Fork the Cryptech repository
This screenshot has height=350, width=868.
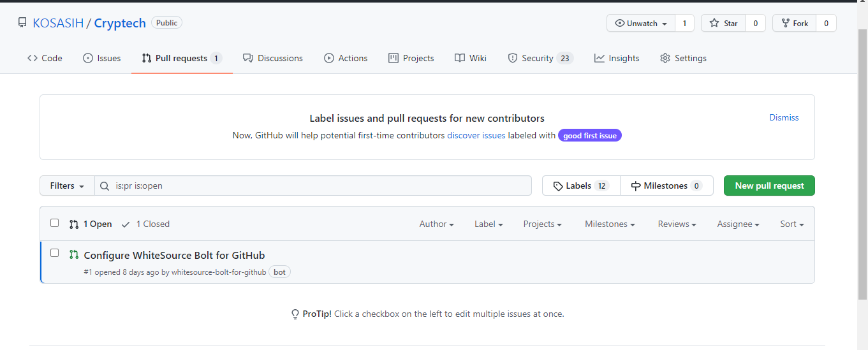point(795,23)
